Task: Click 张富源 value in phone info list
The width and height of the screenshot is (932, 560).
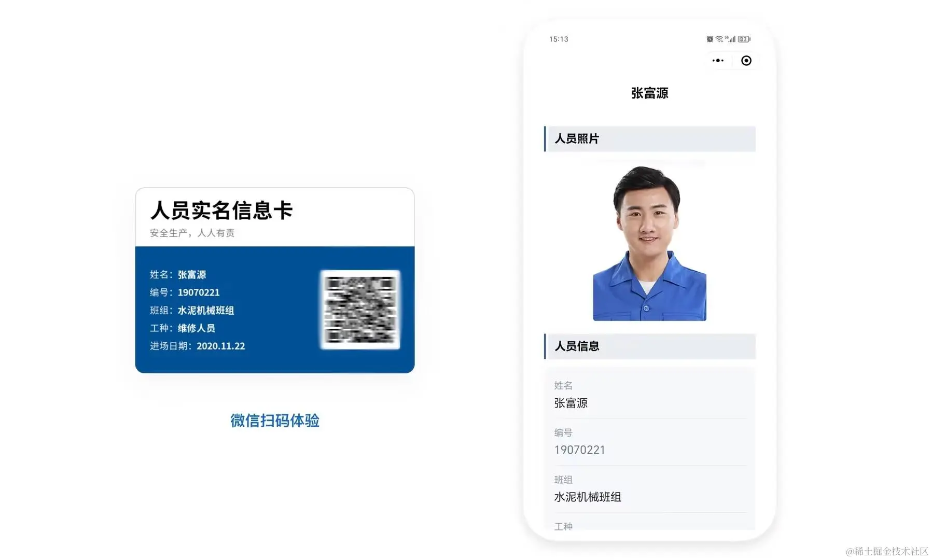Action: click(571, 403)
